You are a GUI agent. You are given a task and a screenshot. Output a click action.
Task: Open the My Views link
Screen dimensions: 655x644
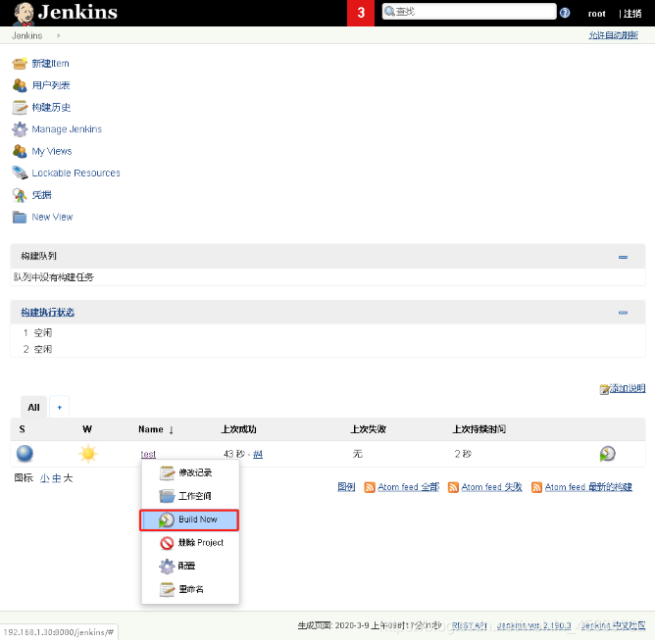(x=52, y=151)
